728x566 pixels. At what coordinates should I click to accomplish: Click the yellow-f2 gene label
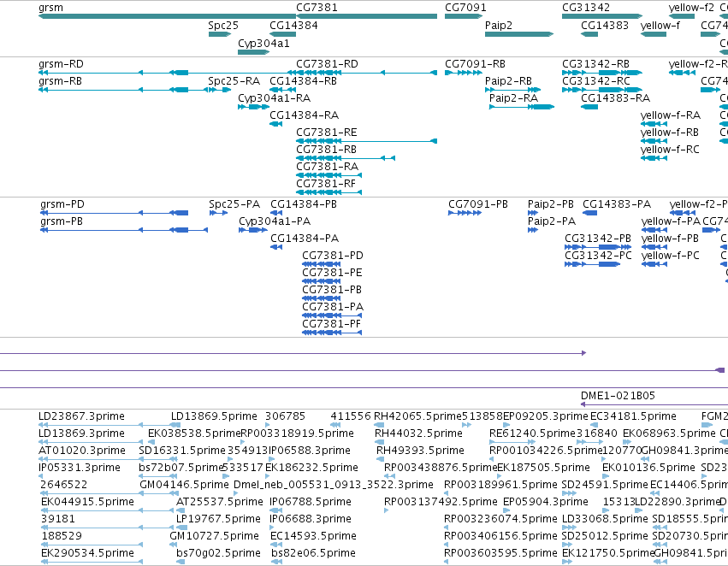tap(691, 8)
